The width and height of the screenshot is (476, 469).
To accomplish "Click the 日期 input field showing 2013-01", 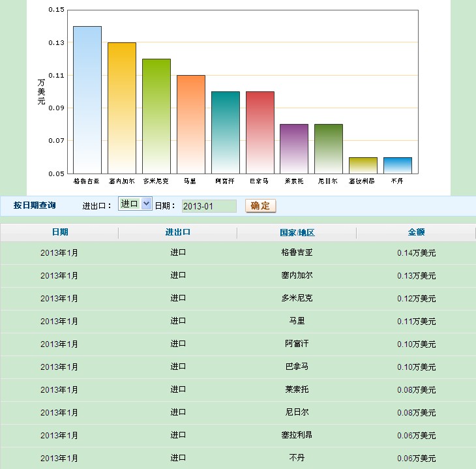I will pos(209,206).
